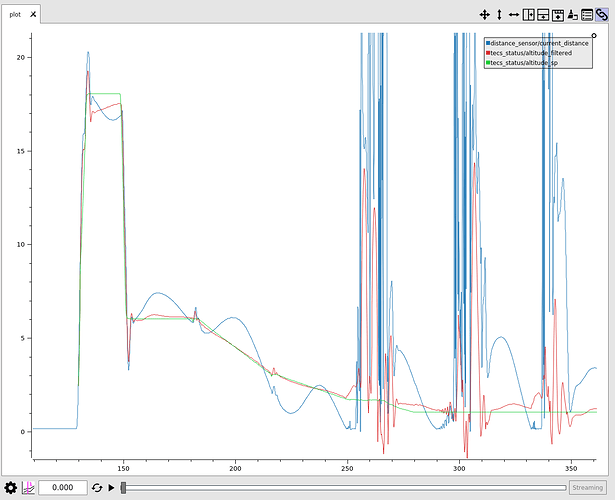The image size is (615, 500).
Task: Toggle the legend list icon
Action: point(587,15)
